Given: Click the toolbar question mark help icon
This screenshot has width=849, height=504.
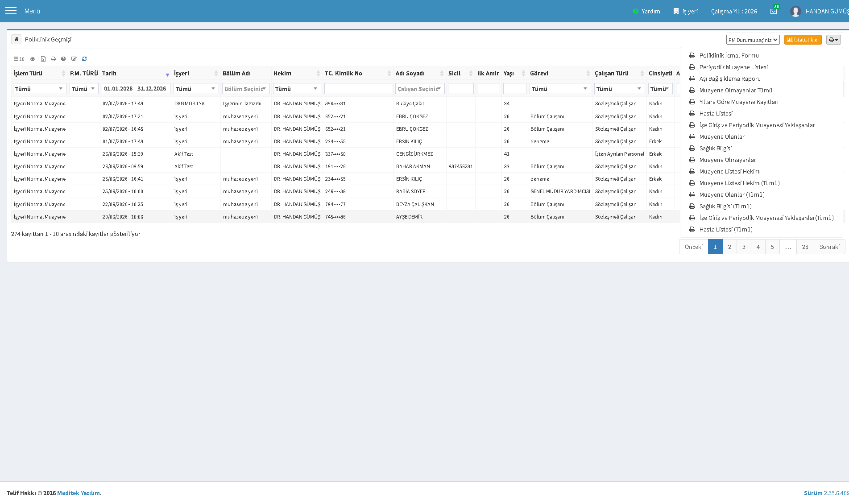Looking at the screenshot, I should click(x=63, y=59).
